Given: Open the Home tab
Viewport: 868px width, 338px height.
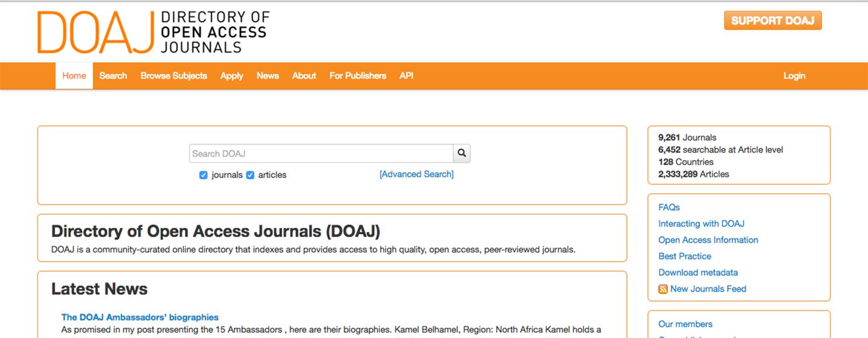Looking at the screenshot, I should pos(74,75).
